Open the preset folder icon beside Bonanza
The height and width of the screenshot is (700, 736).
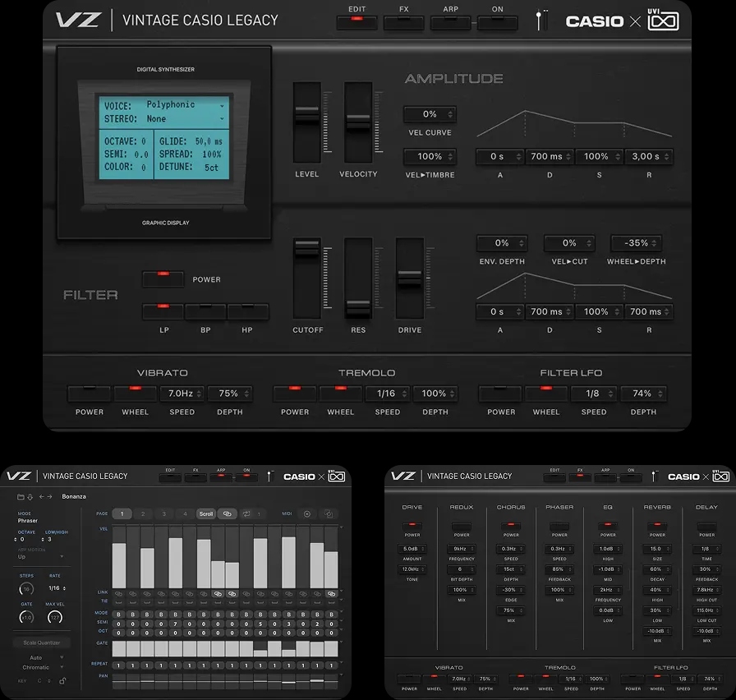pos(21,496)
